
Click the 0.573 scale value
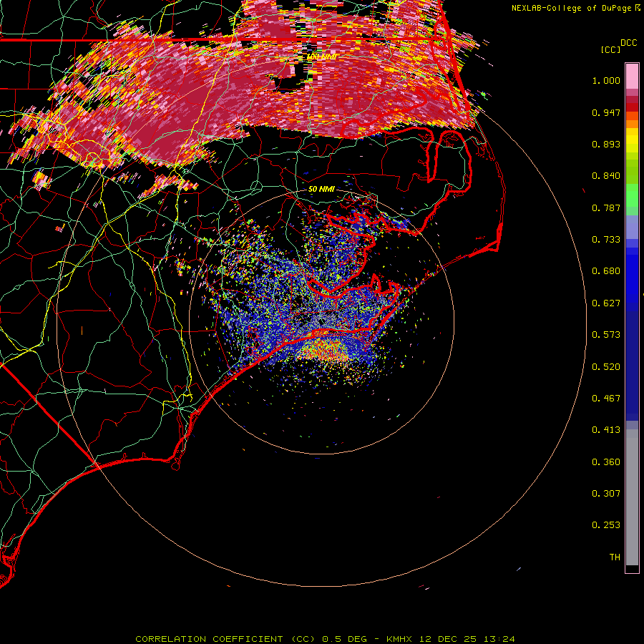(606, 335)
